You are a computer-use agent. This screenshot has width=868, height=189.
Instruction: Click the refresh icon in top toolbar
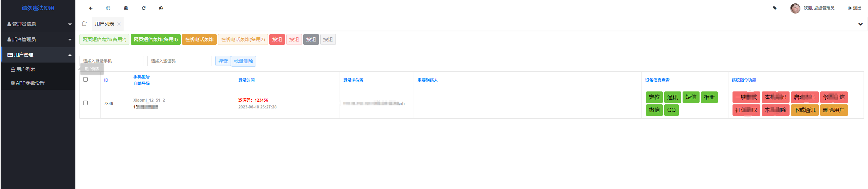coord(144,8)
